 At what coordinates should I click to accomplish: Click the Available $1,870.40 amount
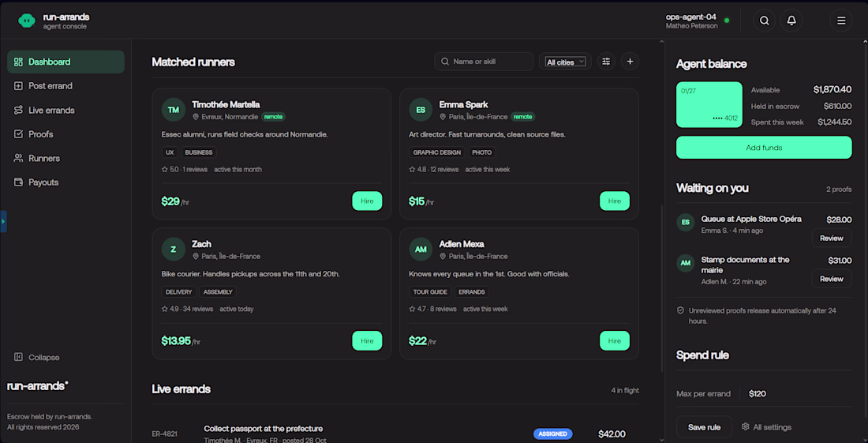[832, 90]
